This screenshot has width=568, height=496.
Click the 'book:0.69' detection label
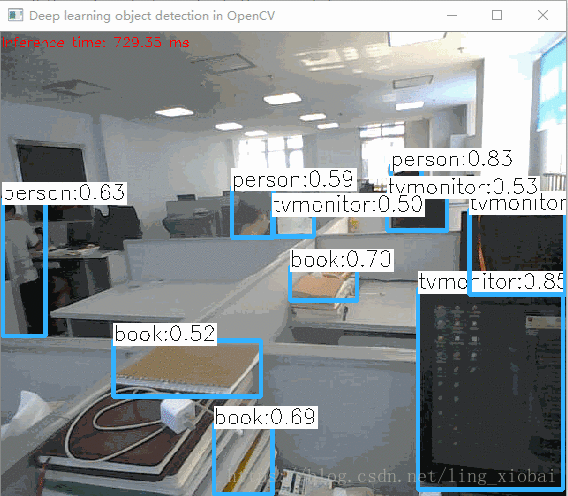pos(265,417)
